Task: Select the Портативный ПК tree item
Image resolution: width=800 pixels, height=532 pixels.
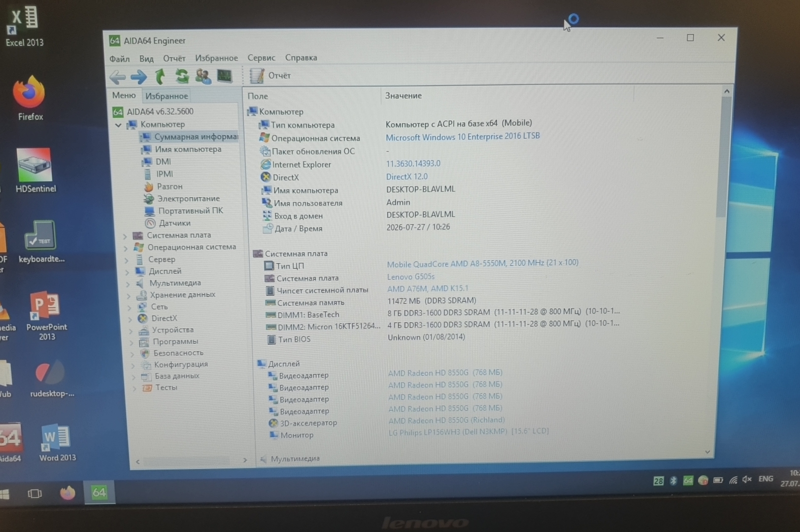Action: click(184, 211)
